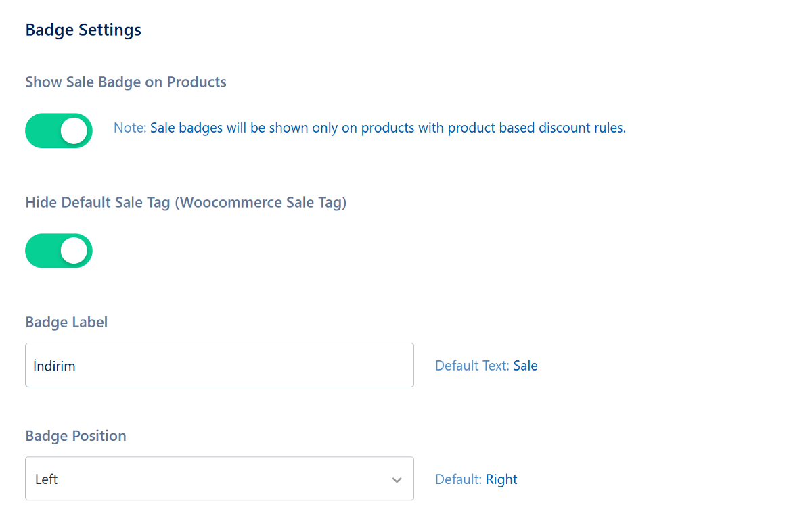This screenshot has height=524, width=812.
Task: Click the 'Show Sale Badge on Products' label
Action: [126, 82]
